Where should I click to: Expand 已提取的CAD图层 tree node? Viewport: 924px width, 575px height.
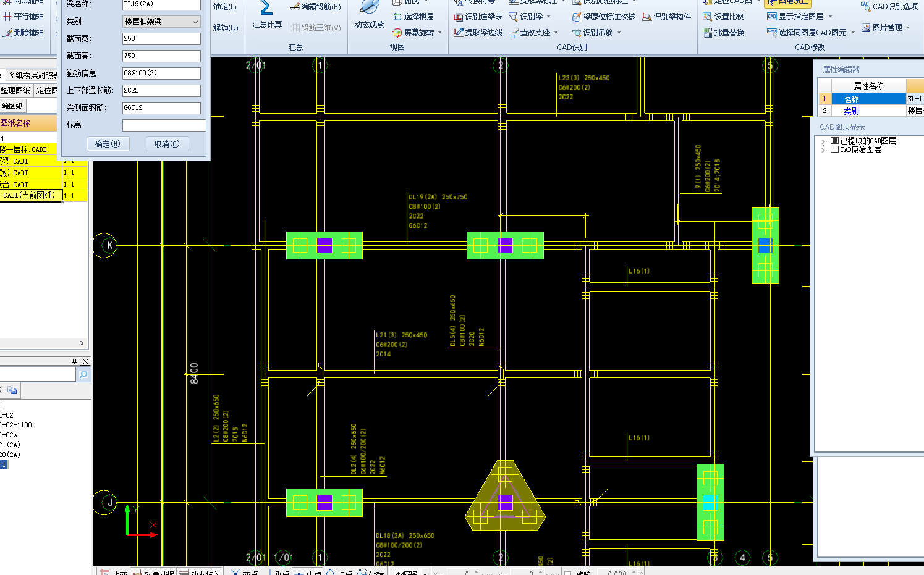823,141
